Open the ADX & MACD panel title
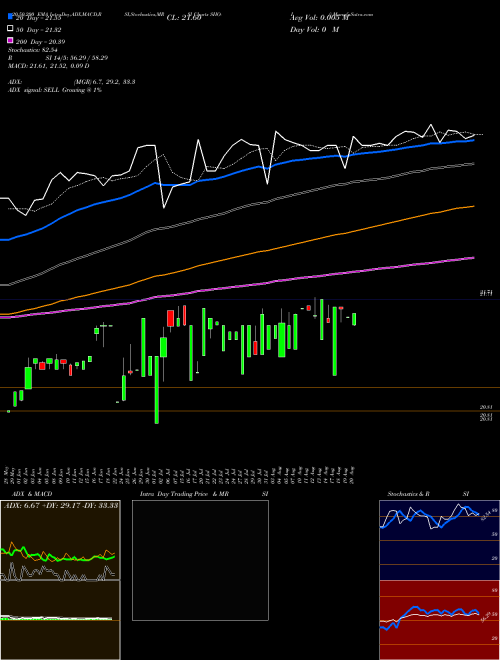Screen dimensions: 500x660 [x=27, y=494]
